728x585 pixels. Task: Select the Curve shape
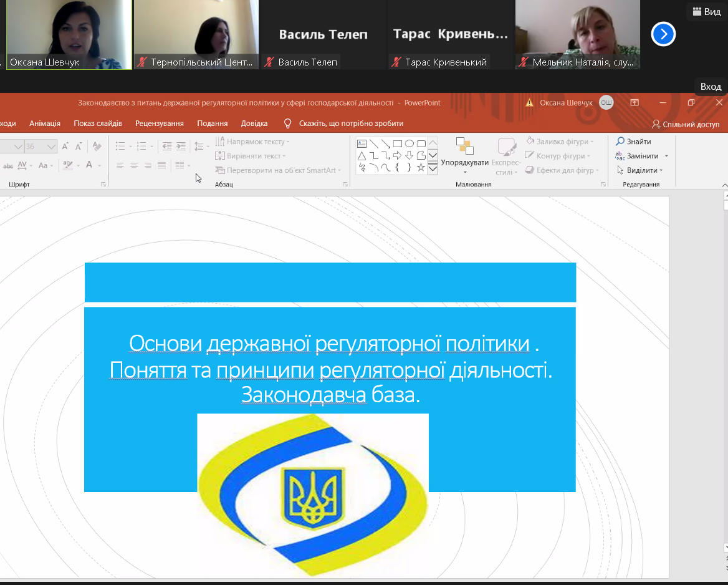385,167
